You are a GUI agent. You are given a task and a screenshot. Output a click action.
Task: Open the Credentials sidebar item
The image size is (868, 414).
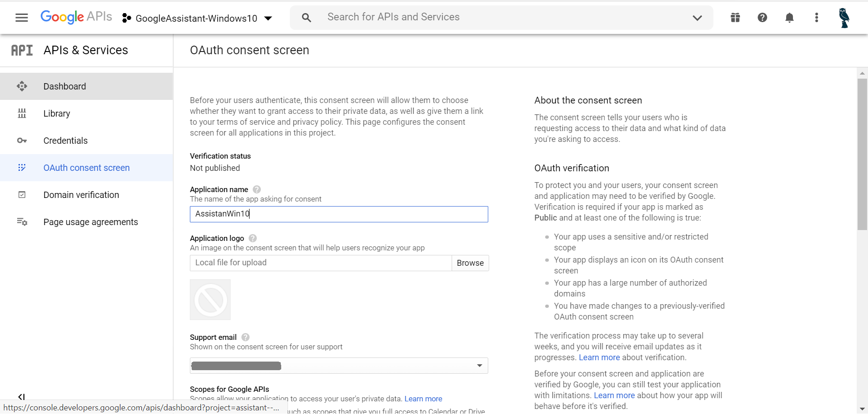pos(66,141)
